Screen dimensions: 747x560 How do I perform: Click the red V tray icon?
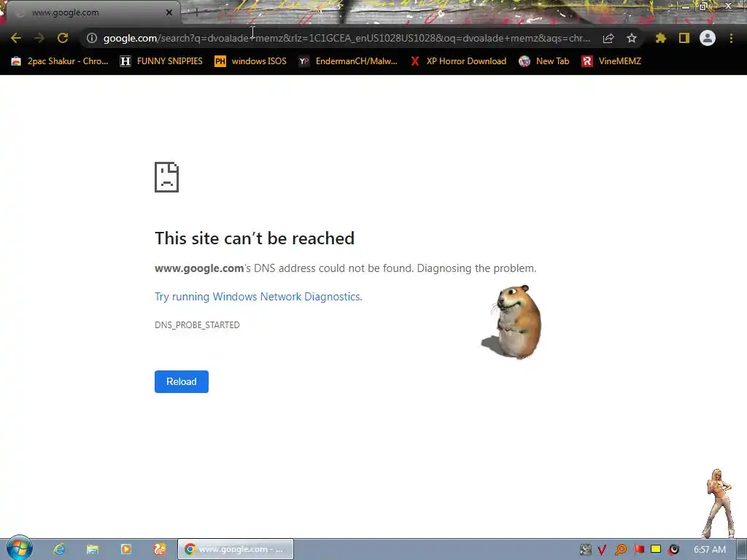click(602, 550)
